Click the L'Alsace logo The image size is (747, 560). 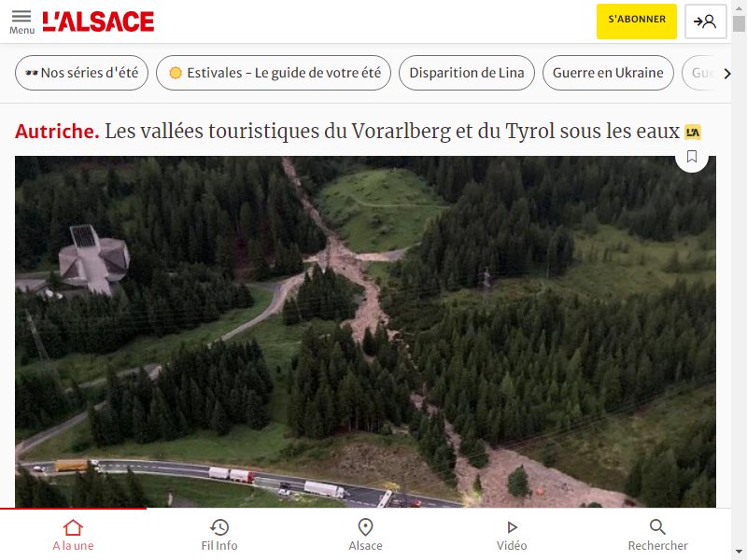pos(98,21)
